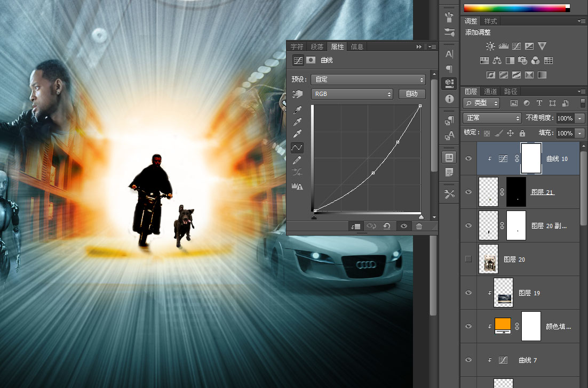This screenshot has height=388, width=588.
Task: Click the 自动 auto button
Action: pyautogui.click(x=411, y=94)
